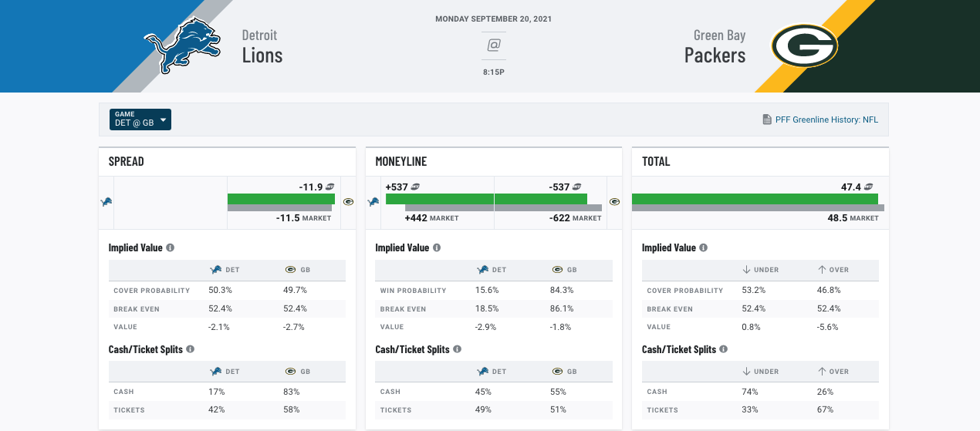Click info icon beside Total Cash/Ticket Splits
This screenshot has height=431, width=980.
[x=724, y=349]
